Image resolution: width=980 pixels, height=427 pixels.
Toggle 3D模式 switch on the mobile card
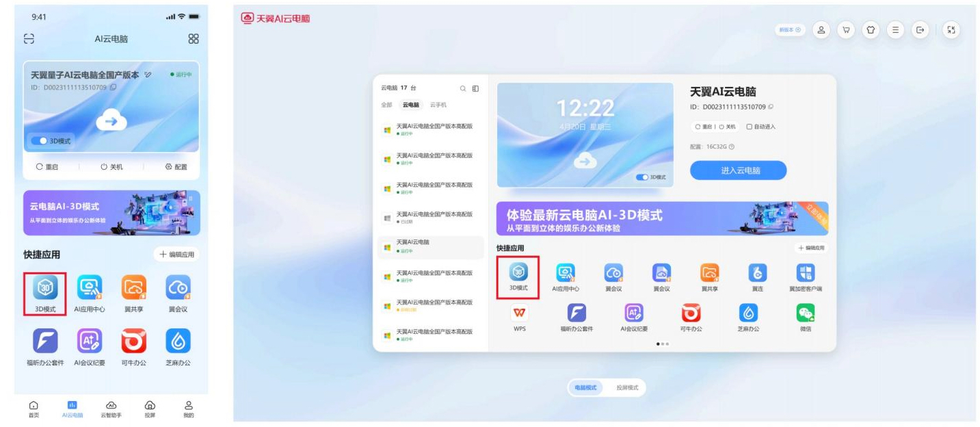[40, 141]
